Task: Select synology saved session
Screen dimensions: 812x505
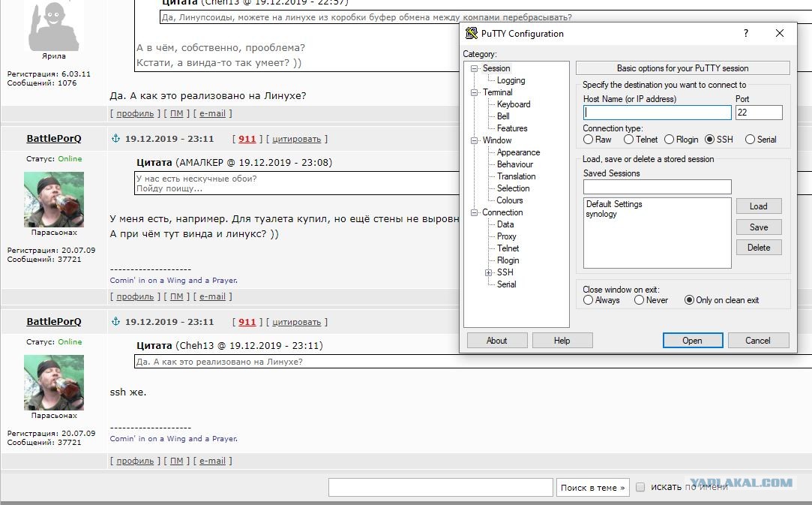Action: (x=601, y=214)
